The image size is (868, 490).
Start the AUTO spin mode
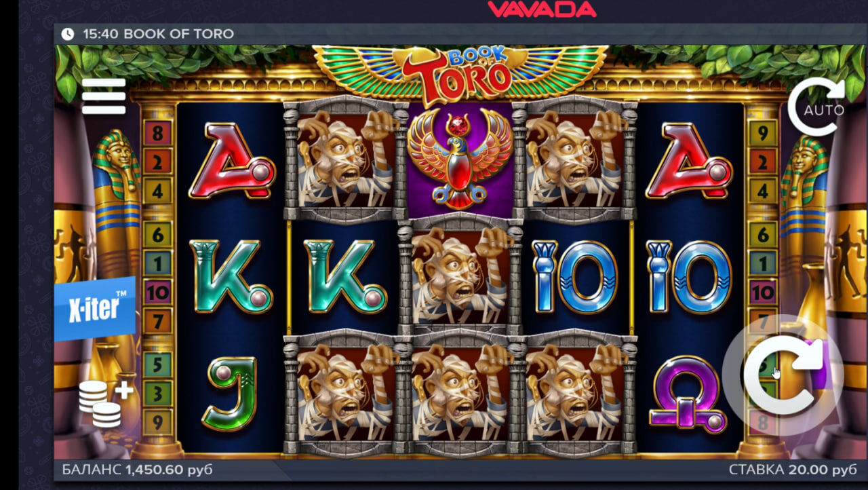point(816,107)
